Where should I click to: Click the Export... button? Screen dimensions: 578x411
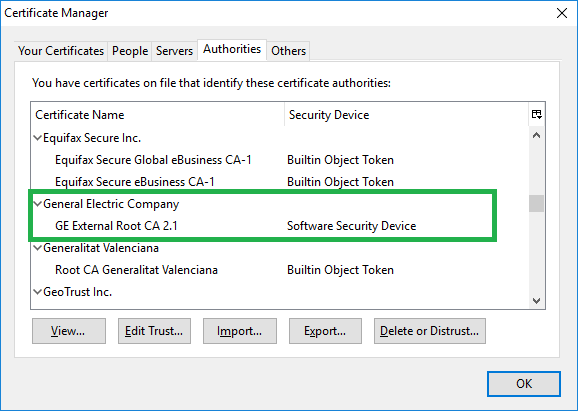(x=325, y=331)
